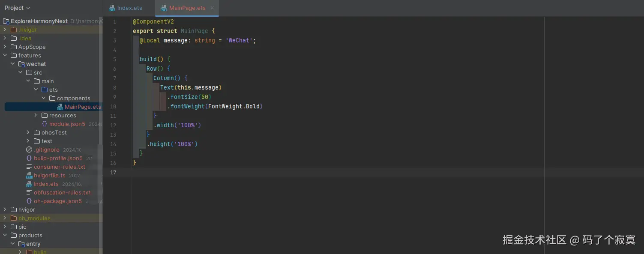Expand the AppScope folder
The width and height of the screenshot is (644, 254).
(x=5, y=47)
